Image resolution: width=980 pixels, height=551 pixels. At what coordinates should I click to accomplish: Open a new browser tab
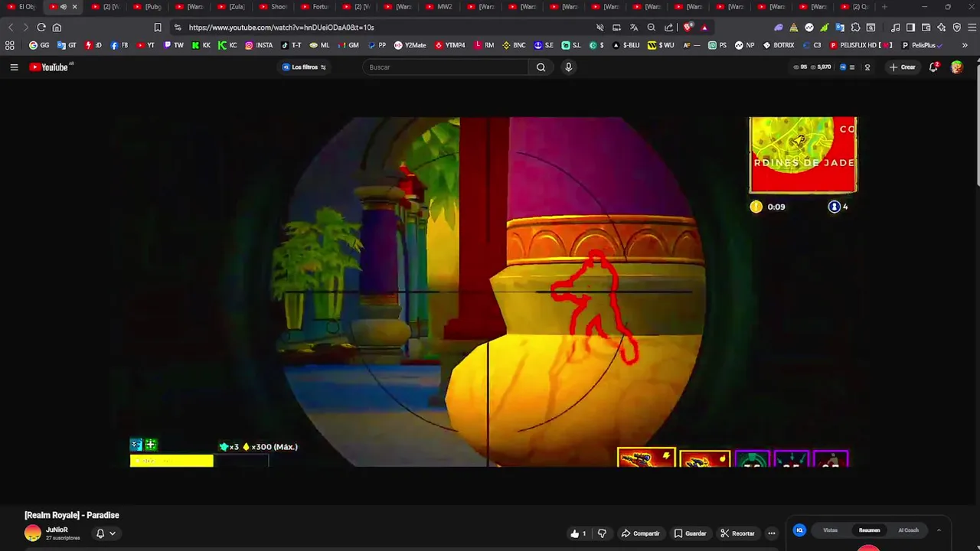(884, 7)
